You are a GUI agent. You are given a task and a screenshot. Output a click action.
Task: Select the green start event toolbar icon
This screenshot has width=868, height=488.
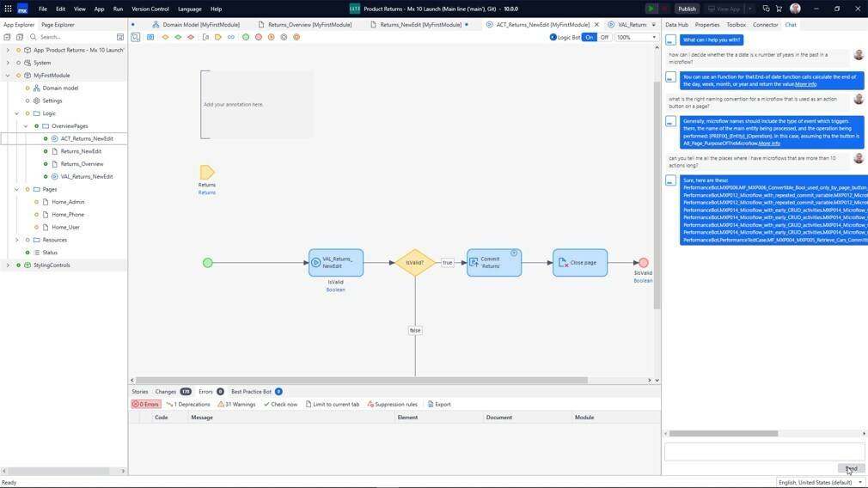[x=246, y=37]
